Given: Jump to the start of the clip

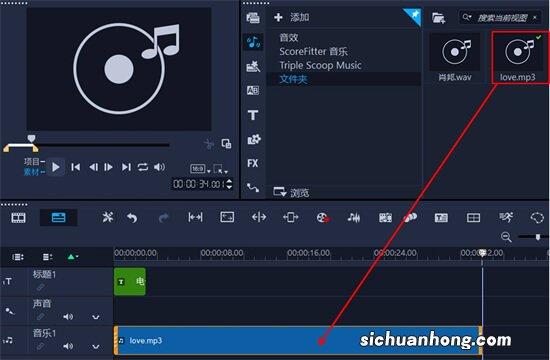Looking at the screenshot, I should 75,167.
